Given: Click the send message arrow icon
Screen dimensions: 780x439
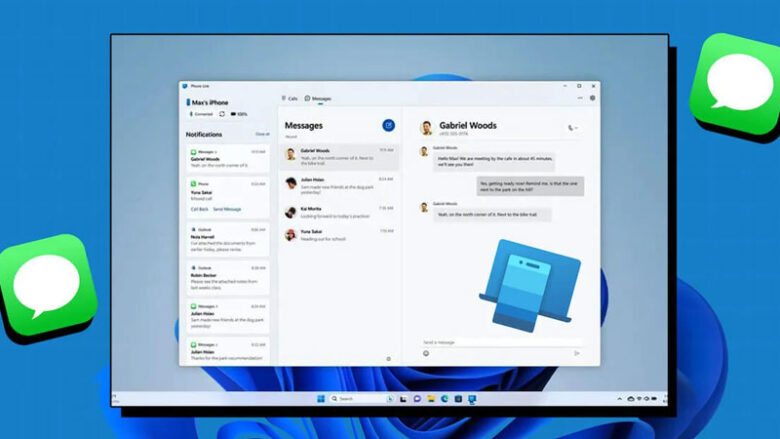Looking at the screenshot, I should (x=577, y=353).
